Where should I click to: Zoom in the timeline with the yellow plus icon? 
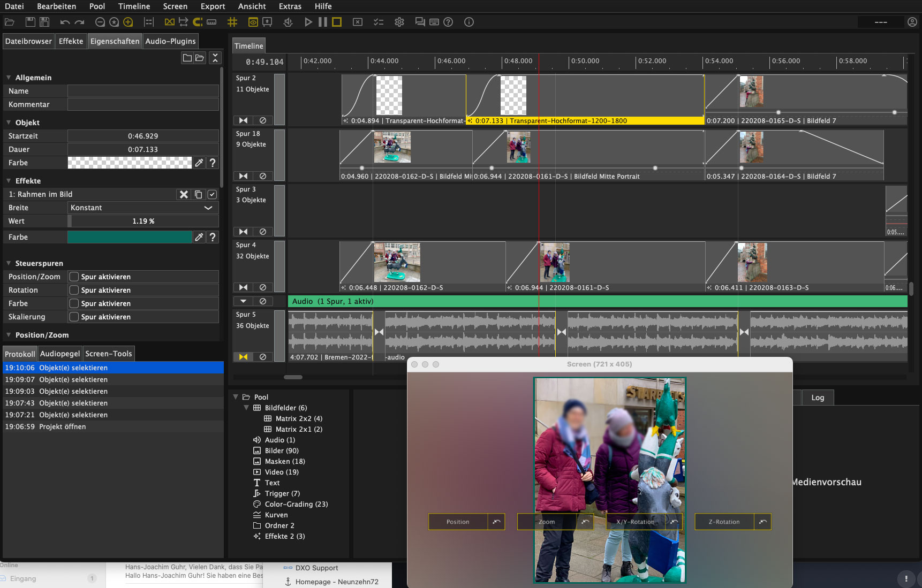coord(128,22)
